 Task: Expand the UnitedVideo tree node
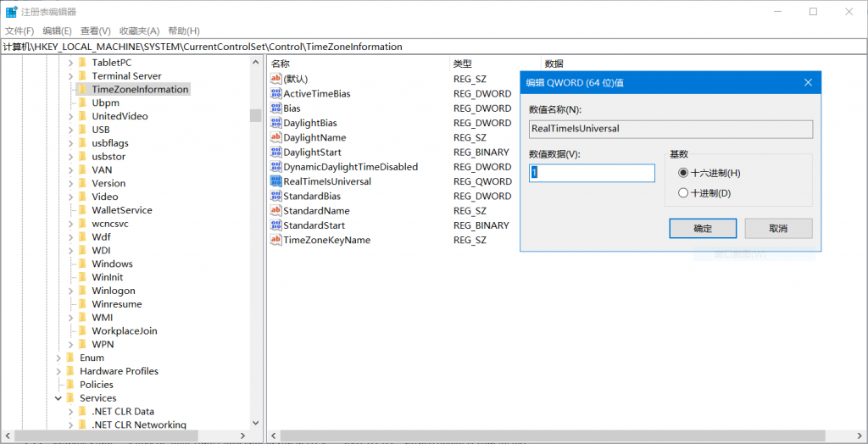[x=70, y=116]
